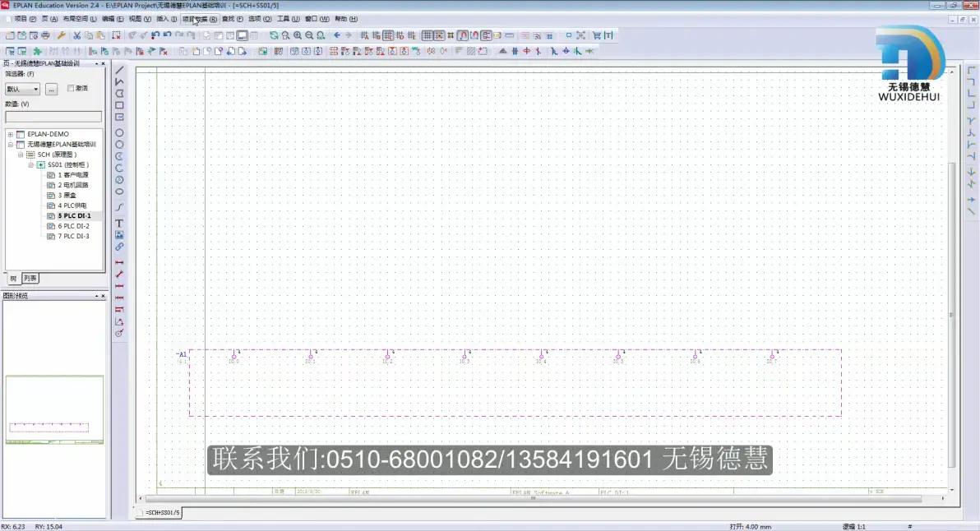Select the Spline curve tool
This screenshot has width=980, height=531.
119,207
